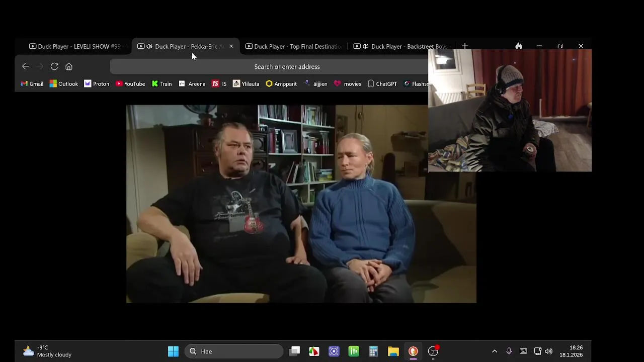This screenshot has width=644, height=362.
Task: Open the red-green taskbar app icon
Action: [314, 351]
